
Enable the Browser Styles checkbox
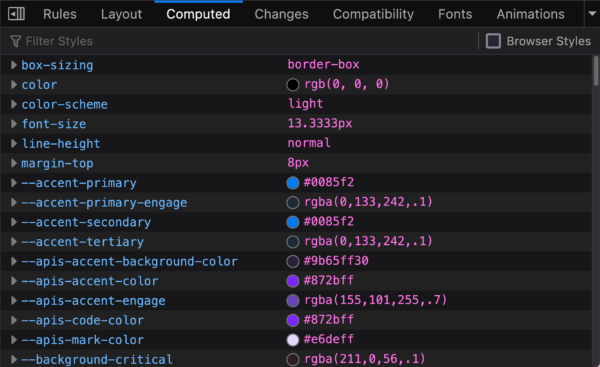tap(493, 41)
